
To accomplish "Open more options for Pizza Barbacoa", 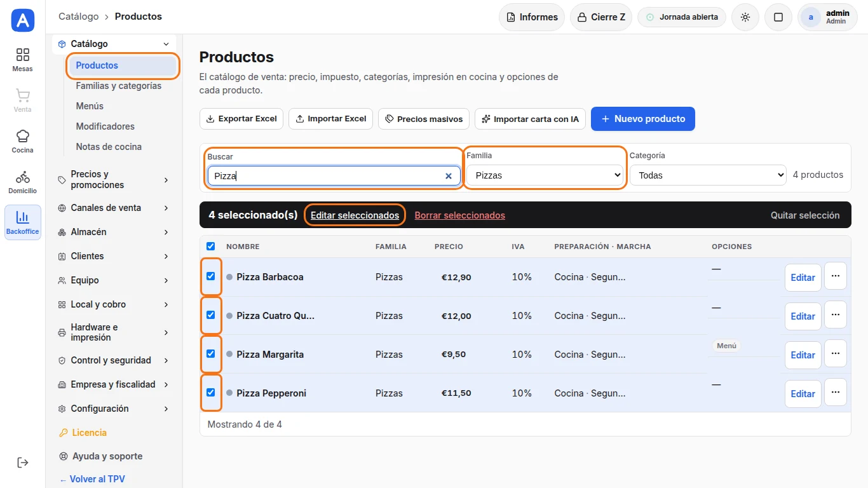I will [x=836, y=276].
